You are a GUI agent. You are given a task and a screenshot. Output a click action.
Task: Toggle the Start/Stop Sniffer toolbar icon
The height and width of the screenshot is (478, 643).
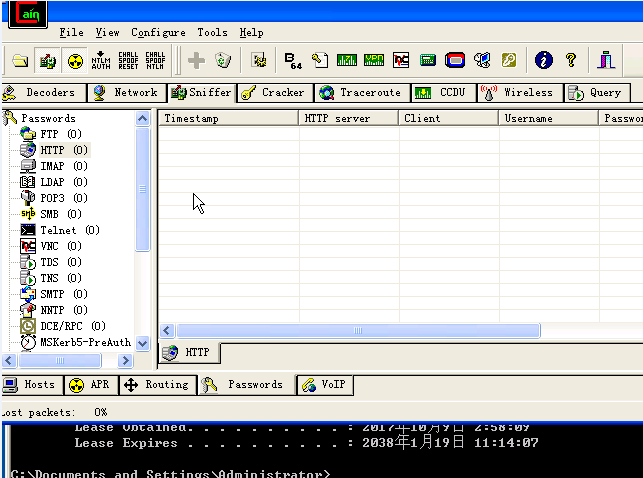pos(48,61)
